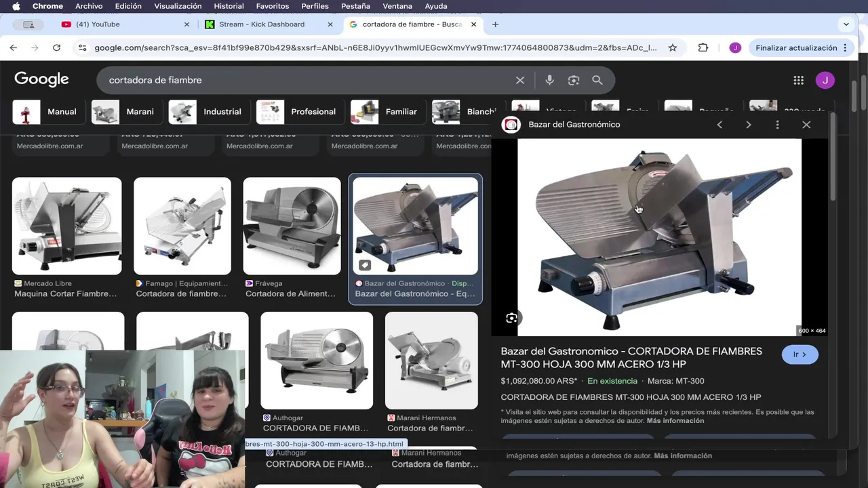This screenshot has height=488, width=868.
Task: Close the image preview panel
Action: pos(806,125)
